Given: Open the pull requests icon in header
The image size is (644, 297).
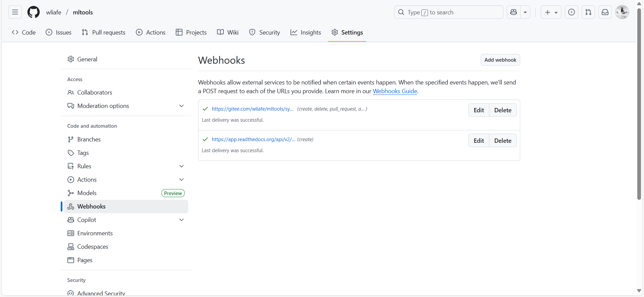Looking at the screenshot, I should [x=588, y=12].
